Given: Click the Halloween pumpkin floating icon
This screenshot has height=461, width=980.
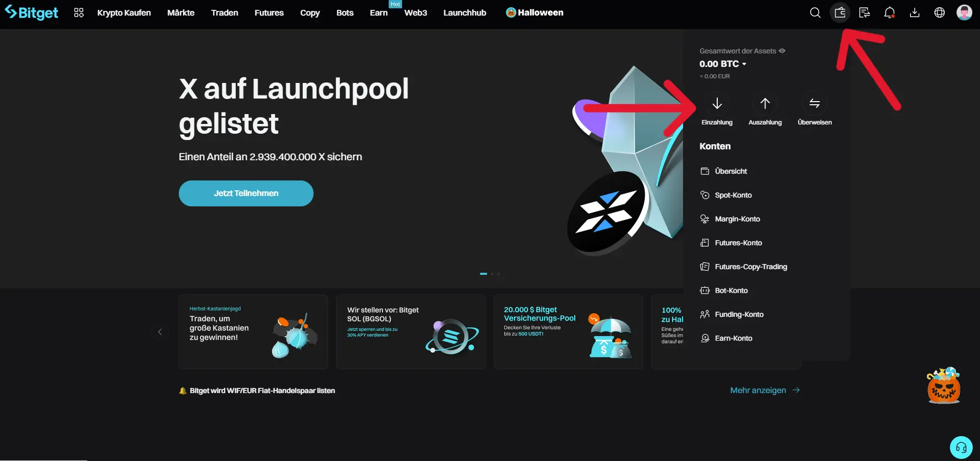Looking at the screenshot, I should click(944, 385).
